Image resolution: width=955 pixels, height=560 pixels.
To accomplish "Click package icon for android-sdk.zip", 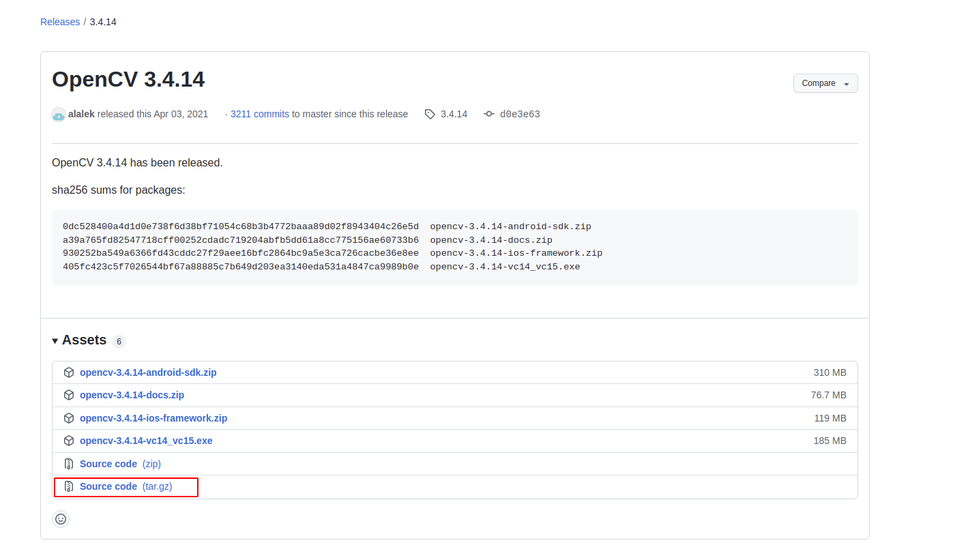I will (69, 372).
